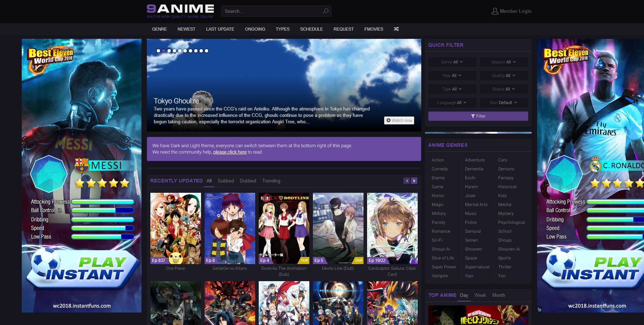Open the Shounen Ai genre link

pos(509,249)
